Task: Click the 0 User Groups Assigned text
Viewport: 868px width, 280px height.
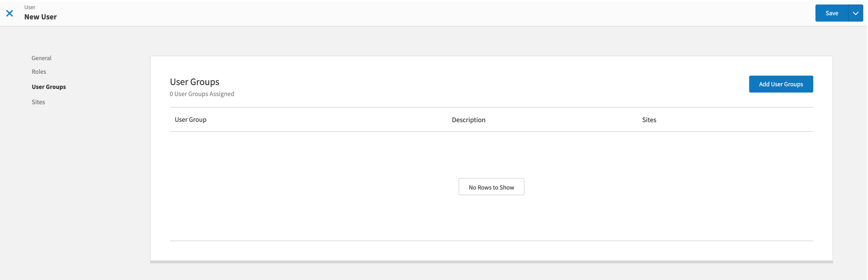Action: 202,94
